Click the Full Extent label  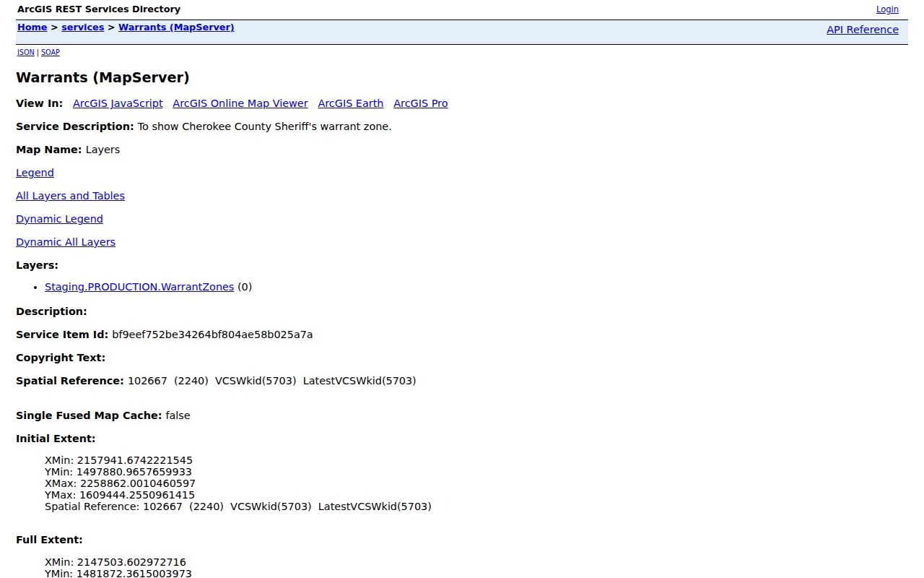tap(49, 540)
